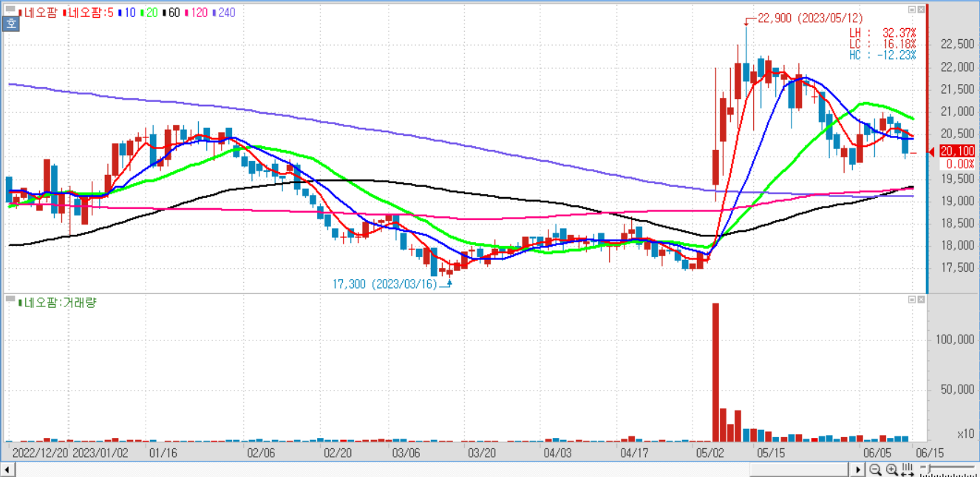
Task: Select the 10-day moving average legend
Action: pos(126,12)
